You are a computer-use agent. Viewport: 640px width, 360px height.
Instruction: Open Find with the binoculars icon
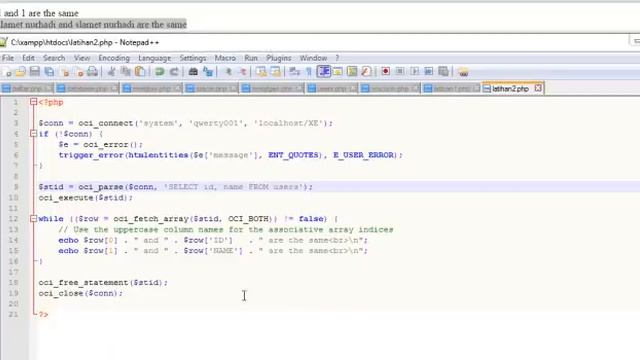(x=193, y=72)
